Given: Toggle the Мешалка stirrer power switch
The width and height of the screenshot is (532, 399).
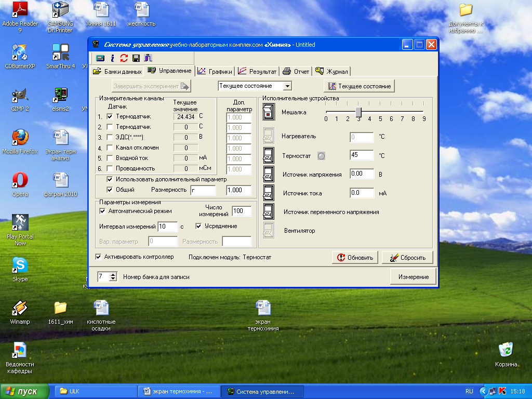Looking at the screenshot, I should (x=269, y=112).
